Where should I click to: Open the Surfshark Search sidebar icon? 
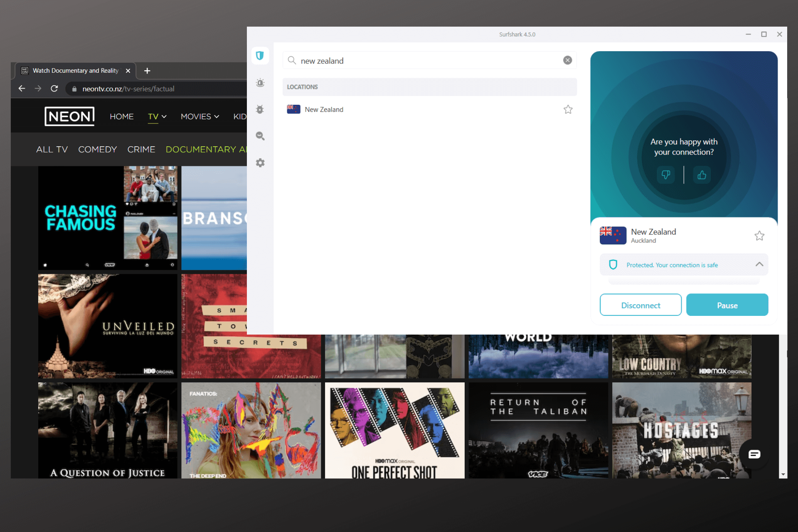click(260, 136)
